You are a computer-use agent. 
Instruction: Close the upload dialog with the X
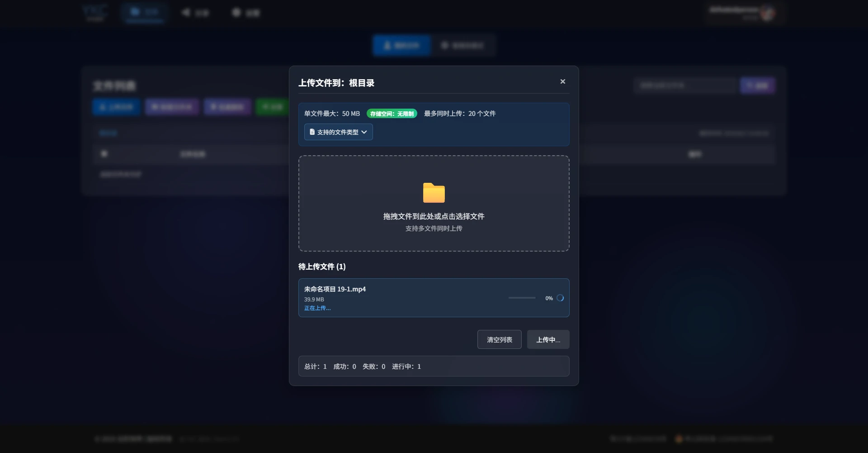[562, 81]
